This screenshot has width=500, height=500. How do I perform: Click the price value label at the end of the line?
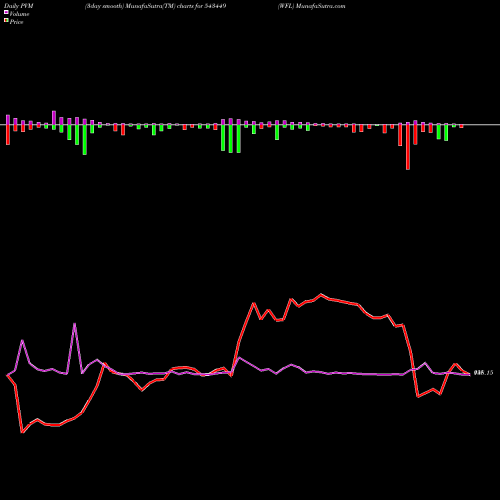pyautogui.click(x=483, y=373)
